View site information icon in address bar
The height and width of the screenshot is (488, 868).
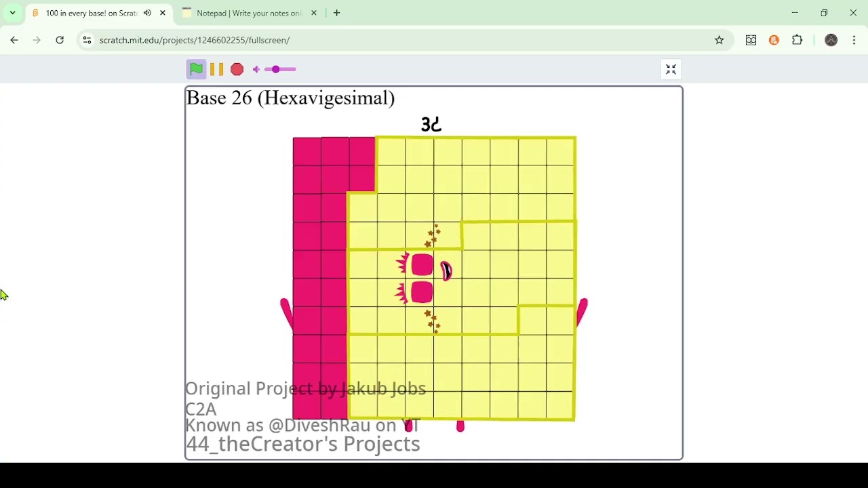coord(87,40)
